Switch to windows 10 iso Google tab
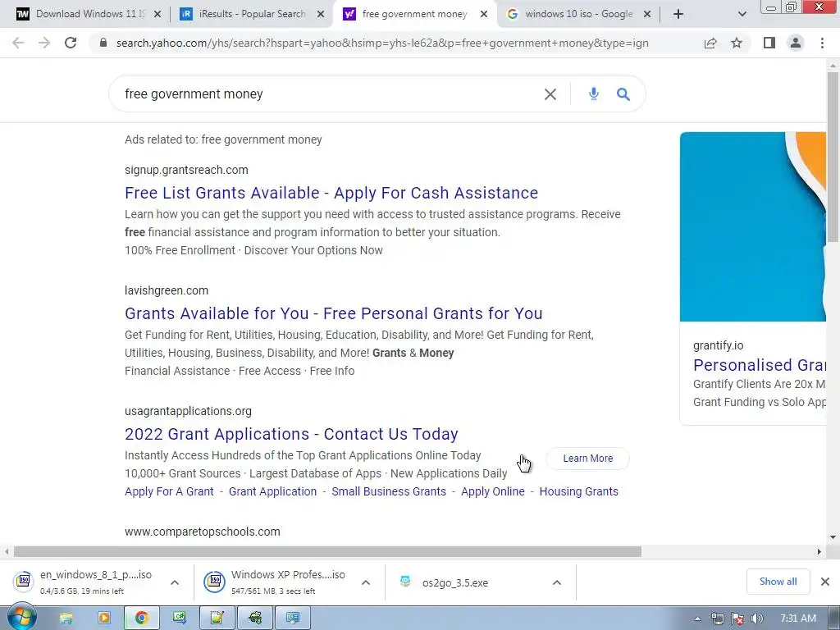 pos(578,14)
